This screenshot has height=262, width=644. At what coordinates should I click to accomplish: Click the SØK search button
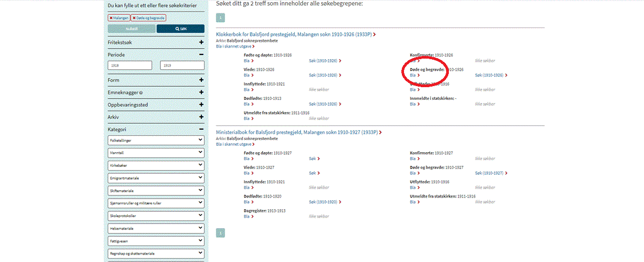pyautogui.click(x=180, y=29)
